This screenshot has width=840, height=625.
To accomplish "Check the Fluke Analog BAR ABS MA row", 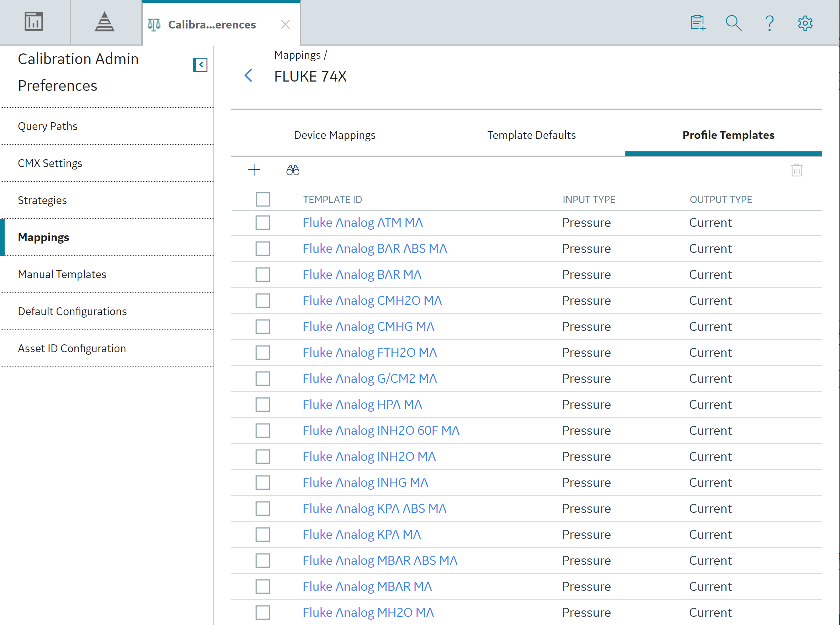I will click(262, 249).
